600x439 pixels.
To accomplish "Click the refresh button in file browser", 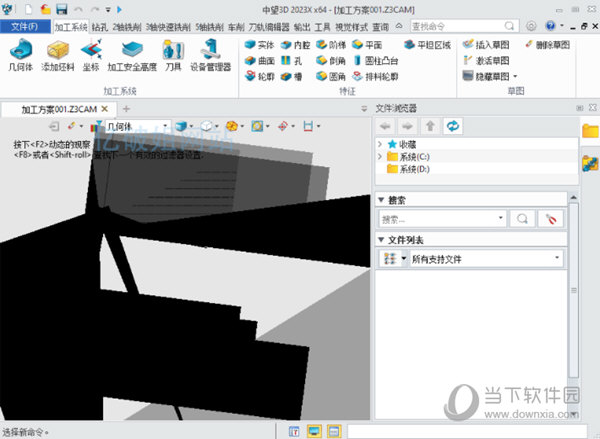I will [x=453, y=126].
